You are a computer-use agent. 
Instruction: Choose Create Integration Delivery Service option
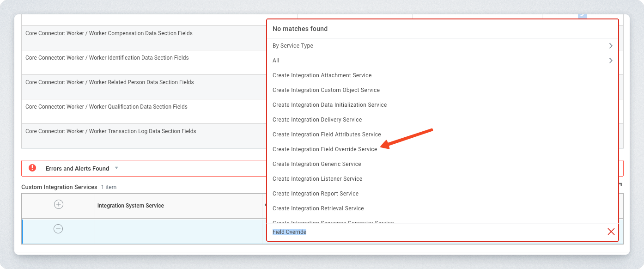pyautogui.click(x=317, y=120)
